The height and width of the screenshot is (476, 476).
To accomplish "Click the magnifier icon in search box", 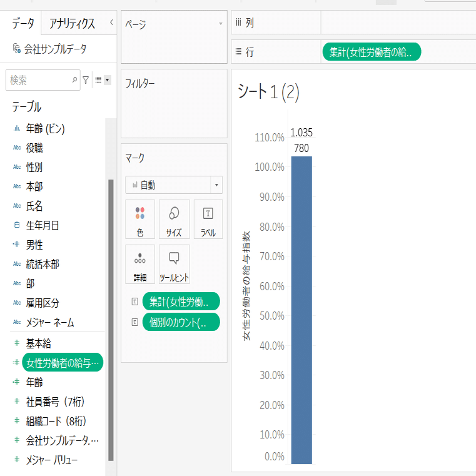I will tap(74, 80).
